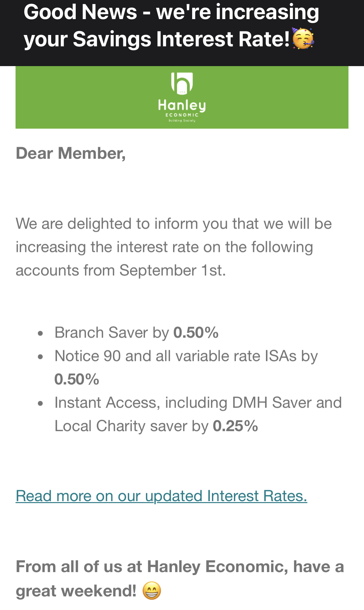Click the bold 0.25% rate figure
Image resolution: width=364 pixels, height=610 pixels.
pyautogui.click(x=235, y=426)
